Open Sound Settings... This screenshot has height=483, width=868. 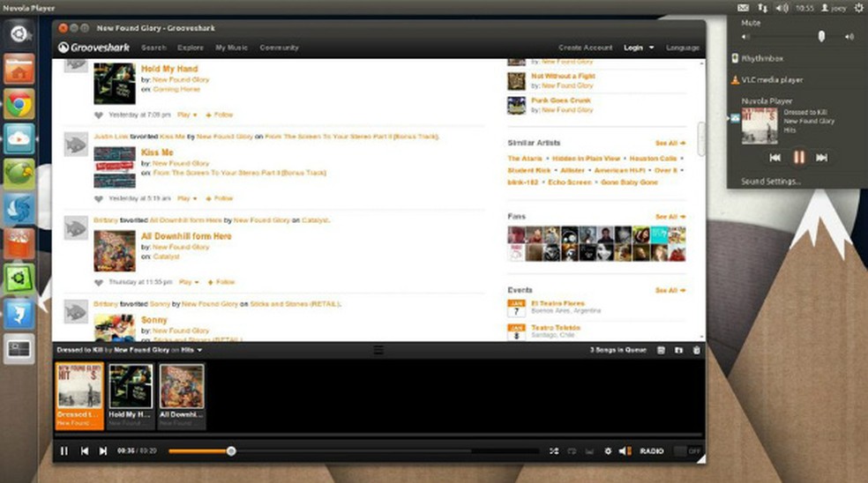click(771, 182)
